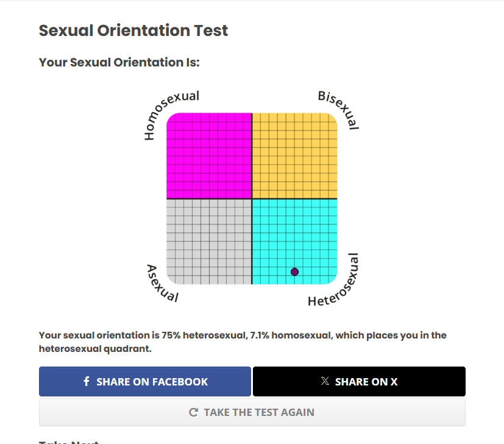Click the purple result dot marker
This screenshot has width=504, height=444.
pyautogui.click(x=295, y=272)
